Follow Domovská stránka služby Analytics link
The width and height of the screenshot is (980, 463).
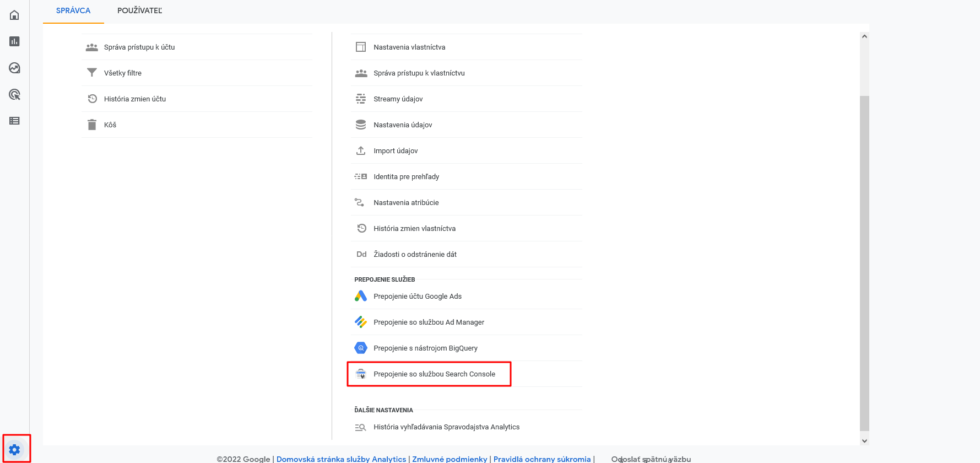tap(341, 459)
